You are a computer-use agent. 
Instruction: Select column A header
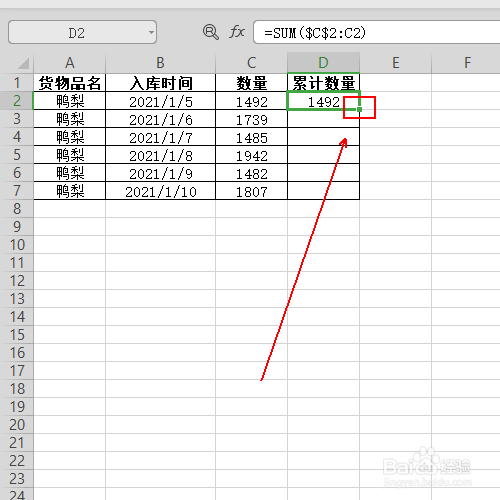click(70, 63)
